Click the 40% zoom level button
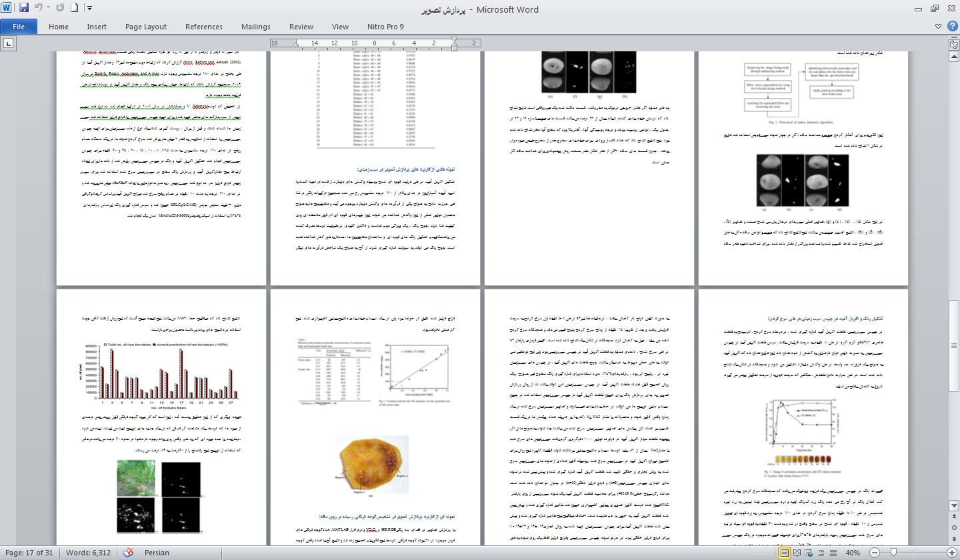The image size is (960, 560). point(852,553)
